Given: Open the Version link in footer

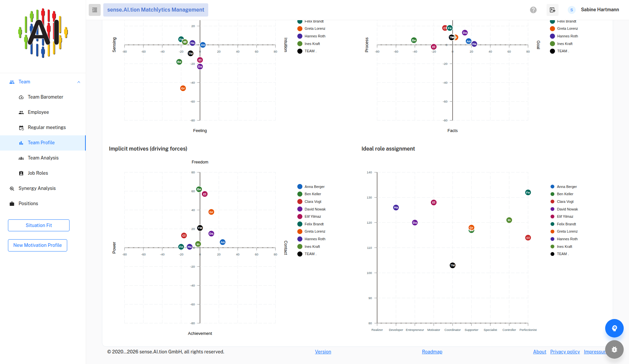Looking at the screenshot, I should point(323,352).
